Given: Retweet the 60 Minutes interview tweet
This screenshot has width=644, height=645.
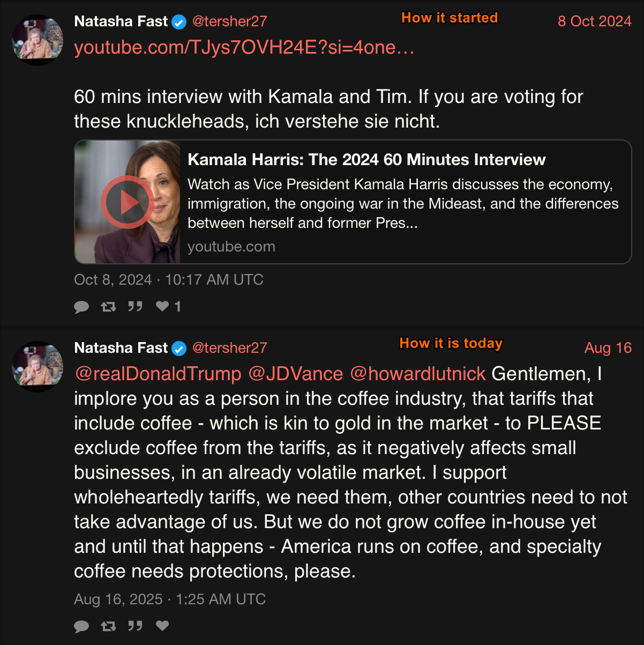Looking at the screenshot, I should tap(108, 307).
